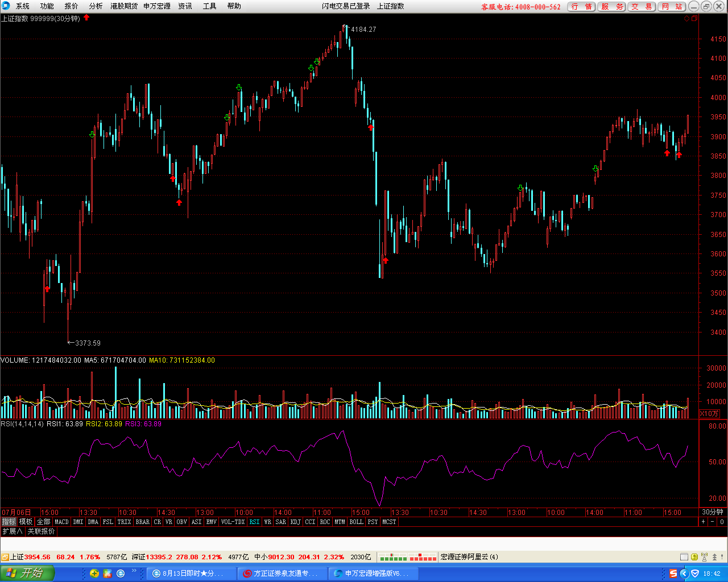Image resolution: width=728 pixels, height=582 pixels.
Task: Open the 系统 menu
Action: [23, 6]
